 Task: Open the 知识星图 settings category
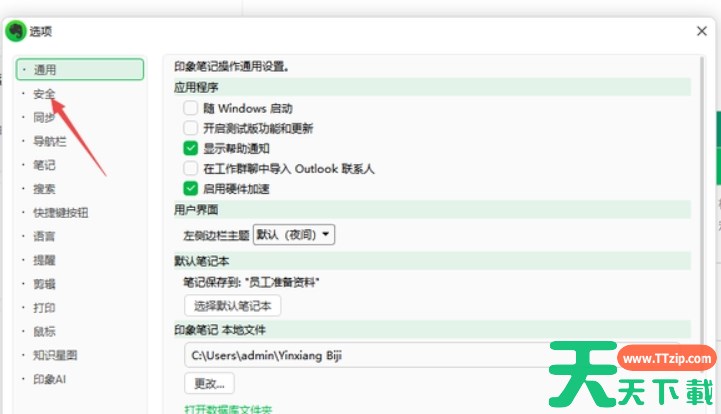coord(55,355)
